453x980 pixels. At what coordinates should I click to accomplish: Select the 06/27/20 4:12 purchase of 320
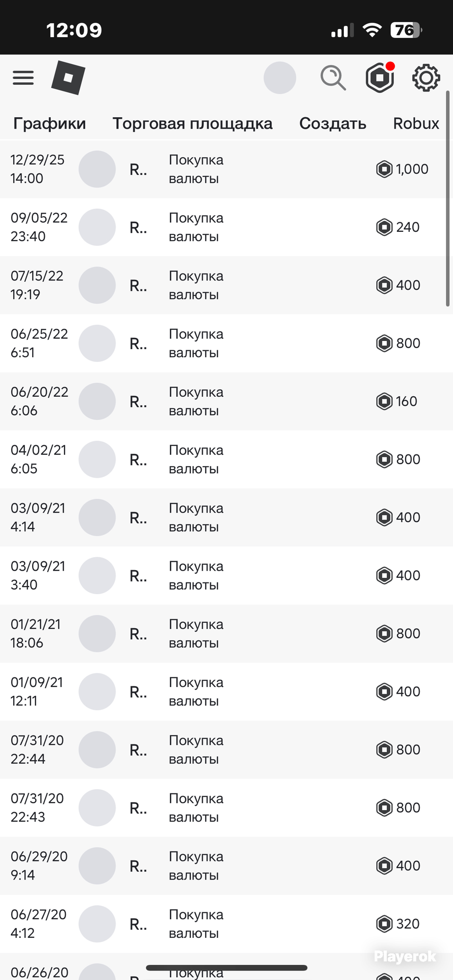(226, 924)
